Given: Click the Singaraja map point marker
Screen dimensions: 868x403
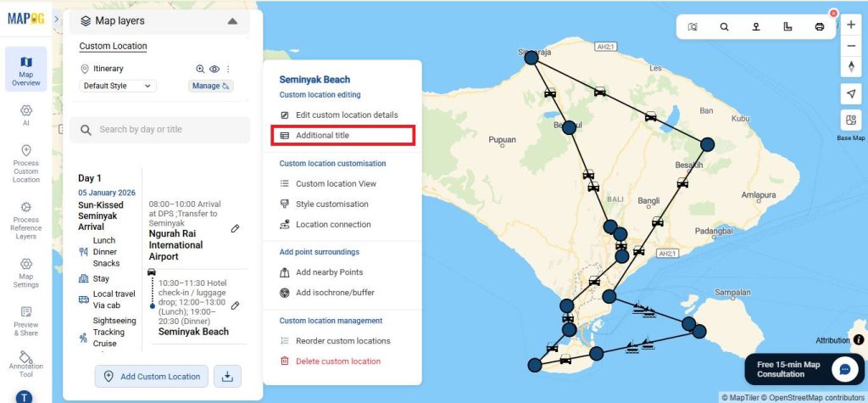Looking at the screenshot, I should pos(531,57).
